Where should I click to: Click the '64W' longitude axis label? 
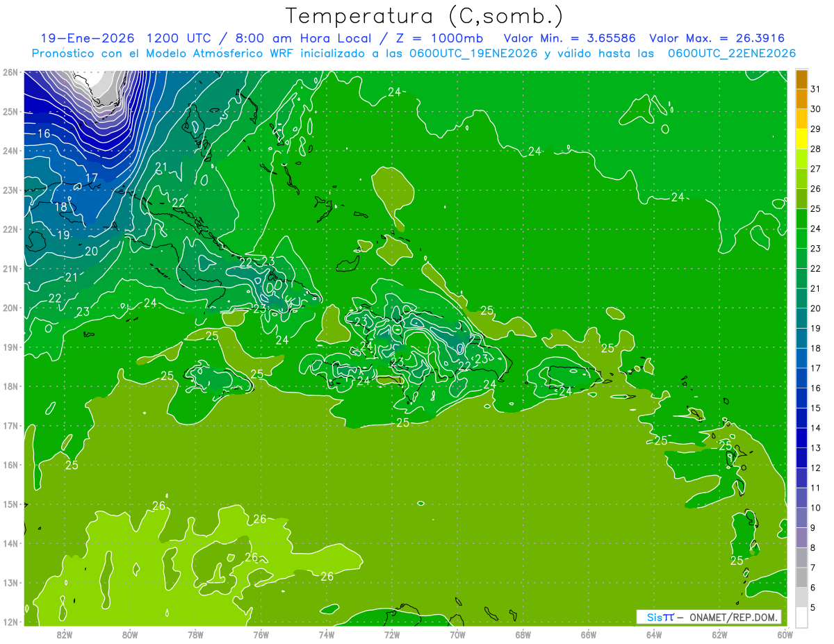click(x=654, y=634)
